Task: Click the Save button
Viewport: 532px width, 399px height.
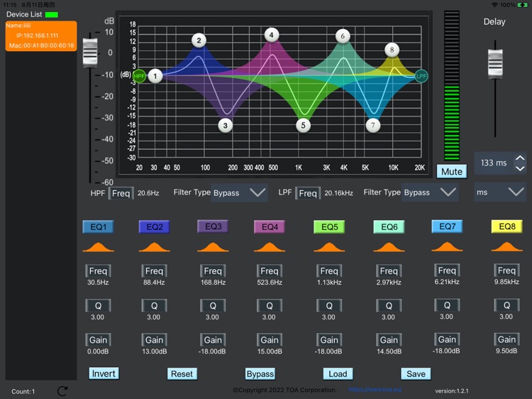Action: [x=416, y=374]
